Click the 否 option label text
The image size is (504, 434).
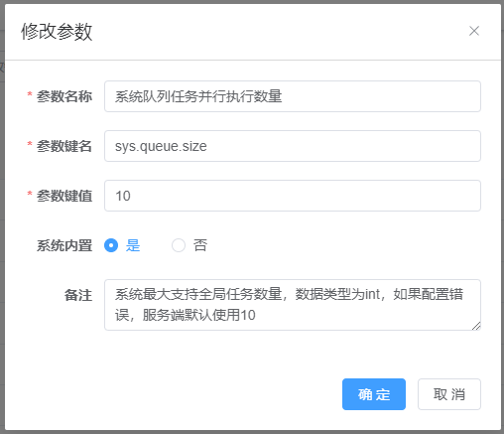[200, 245]
